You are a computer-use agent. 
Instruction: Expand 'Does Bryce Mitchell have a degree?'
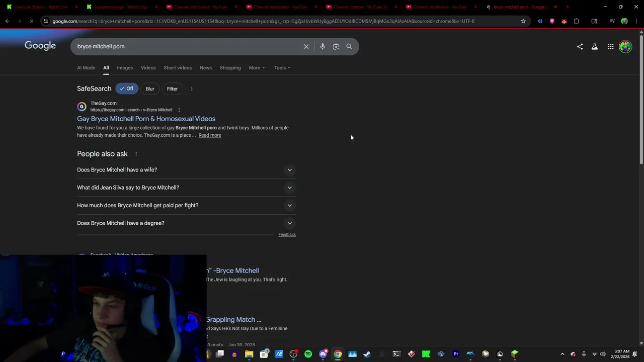click(186, 223)
